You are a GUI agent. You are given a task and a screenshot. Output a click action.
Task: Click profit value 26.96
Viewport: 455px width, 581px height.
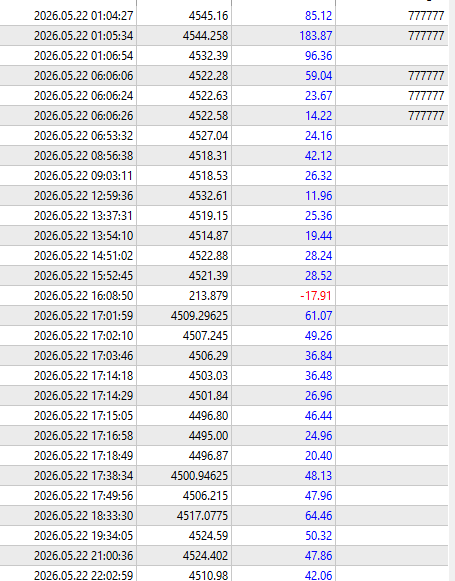point(318,396)
